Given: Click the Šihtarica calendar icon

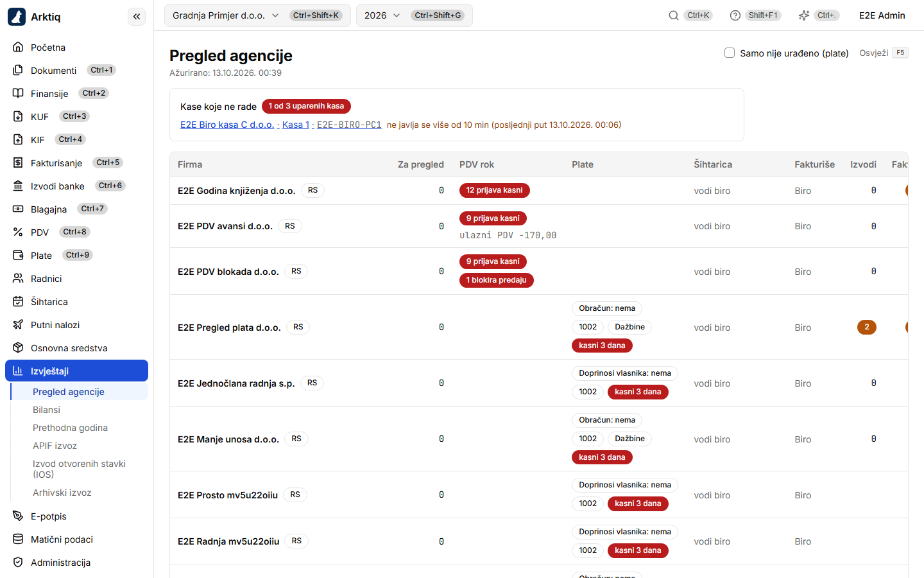Looking at the screenshot, I should (x=18, y=302).
